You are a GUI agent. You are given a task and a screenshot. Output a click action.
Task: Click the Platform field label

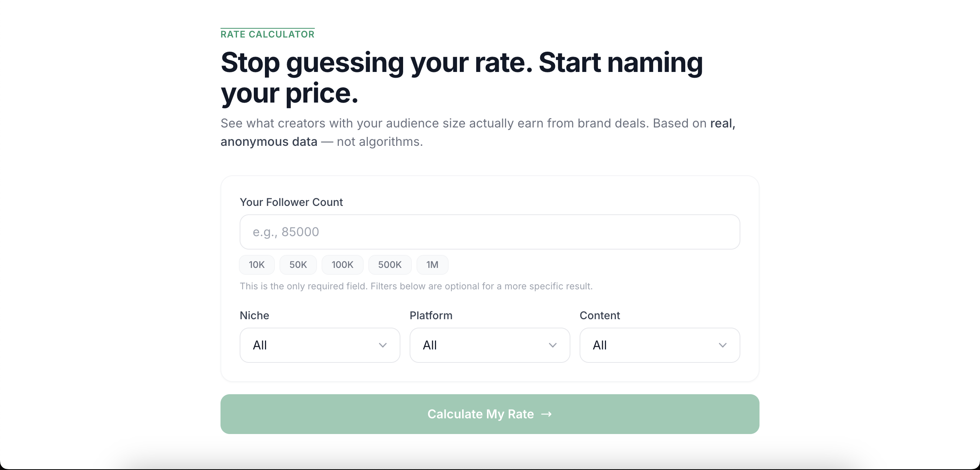tap(431, 315)
